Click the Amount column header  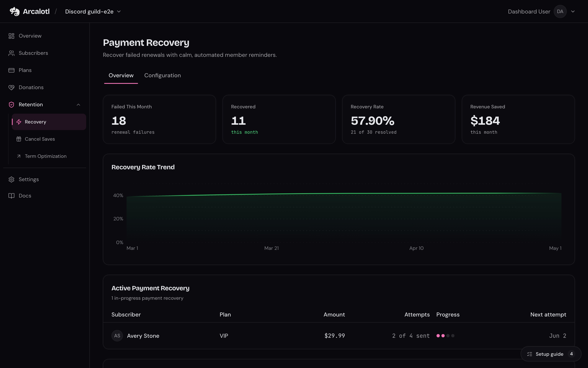[x=334, y=315]
